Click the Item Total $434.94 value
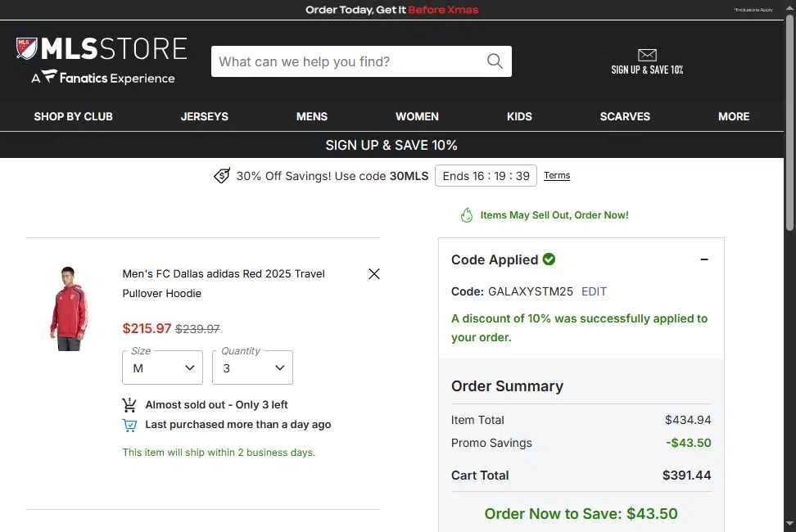The width and height of the screenshot is (796, 532). tap(688, 420)
